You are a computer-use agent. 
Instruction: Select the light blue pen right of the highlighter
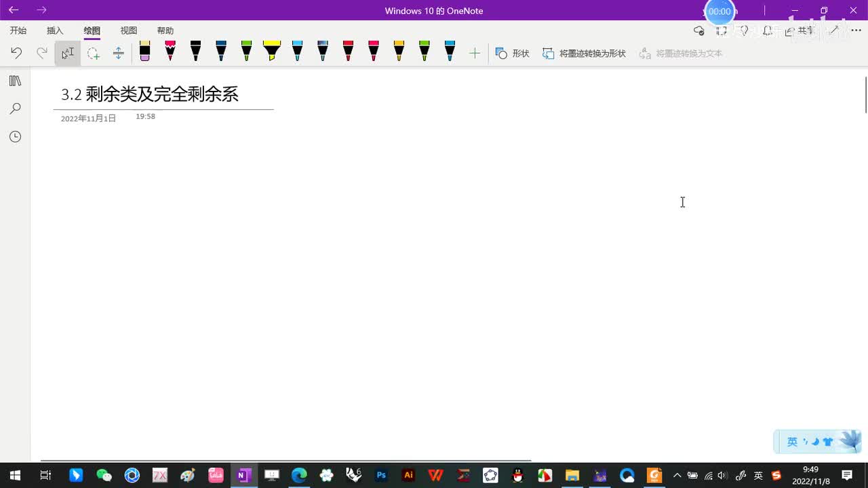pos(297,51)
